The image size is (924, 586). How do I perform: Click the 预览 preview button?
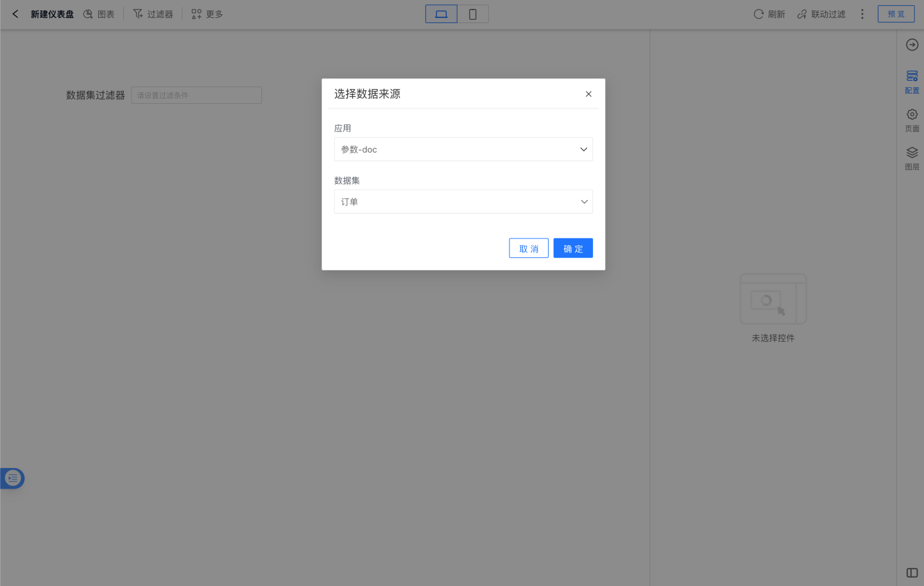[x=896, y=14]
